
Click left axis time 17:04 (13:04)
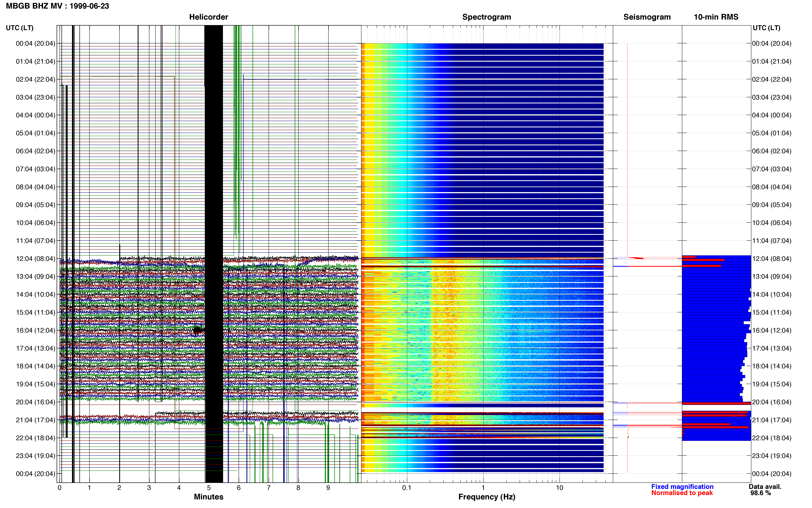tap(36, 348)
